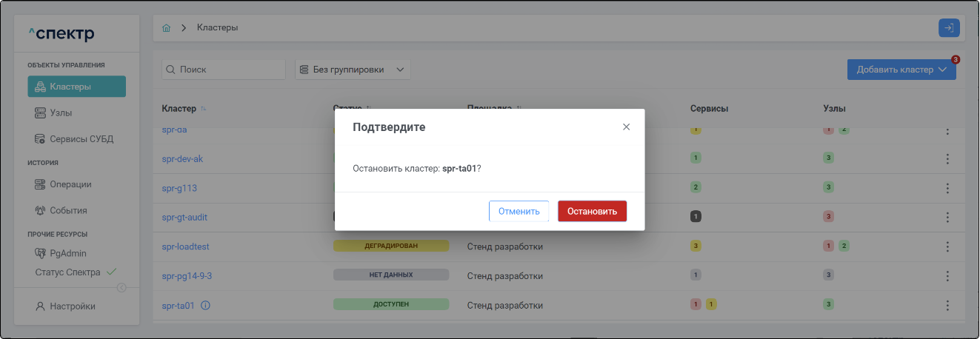980x339 pixels.
Task: Click the gray nodes badge for spr-pg14-9-3
Action: click(829, 275)
